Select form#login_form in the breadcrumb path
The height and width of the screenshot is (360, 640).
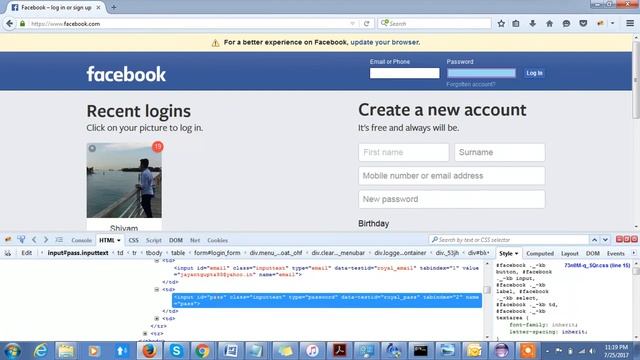217,253
